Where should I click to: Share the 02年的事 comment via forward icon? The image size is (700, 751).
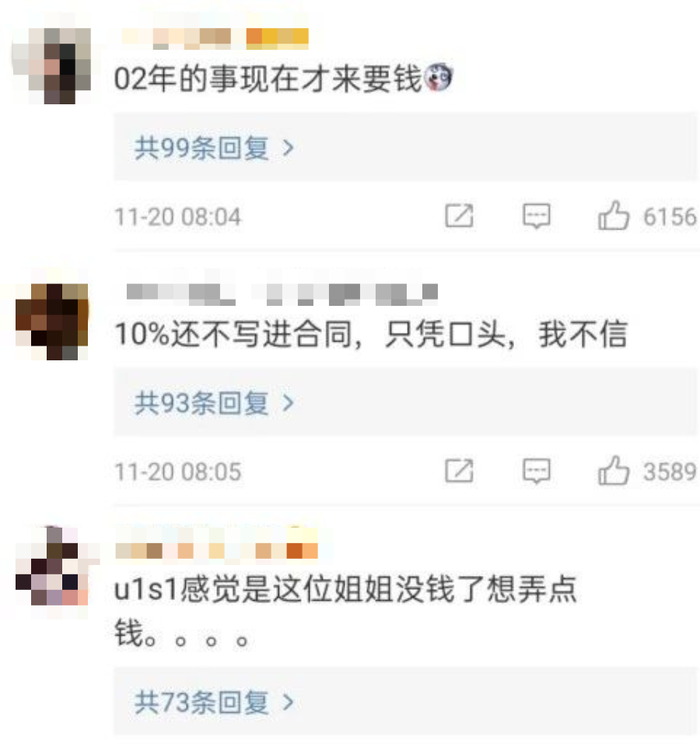[x=459, y=216]
